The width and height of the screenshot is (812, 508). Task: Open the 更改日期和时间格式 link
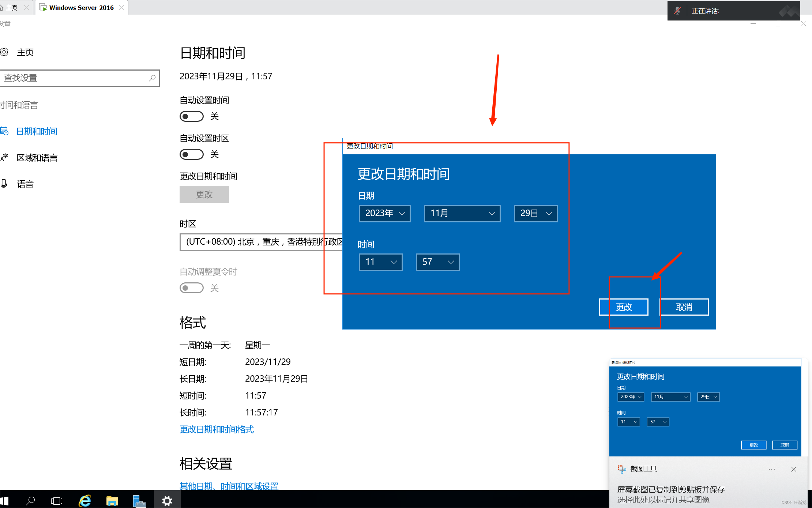217,429
